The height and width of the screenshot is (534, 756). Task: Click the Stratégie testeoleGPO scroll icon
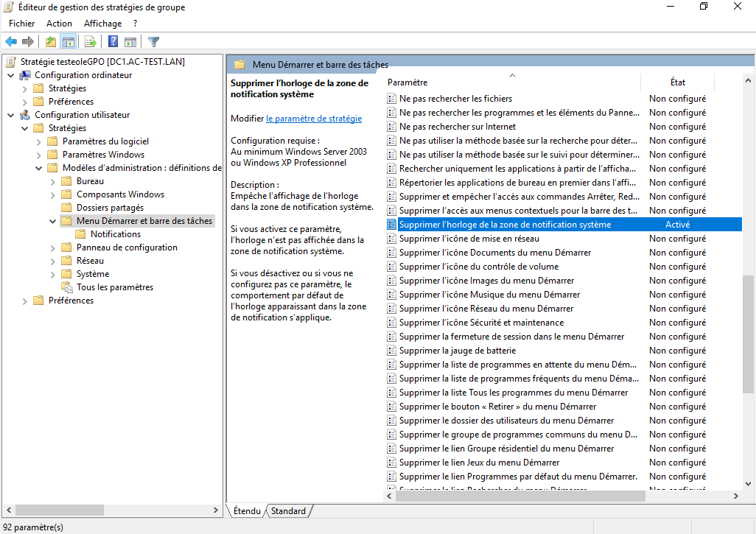11,62
